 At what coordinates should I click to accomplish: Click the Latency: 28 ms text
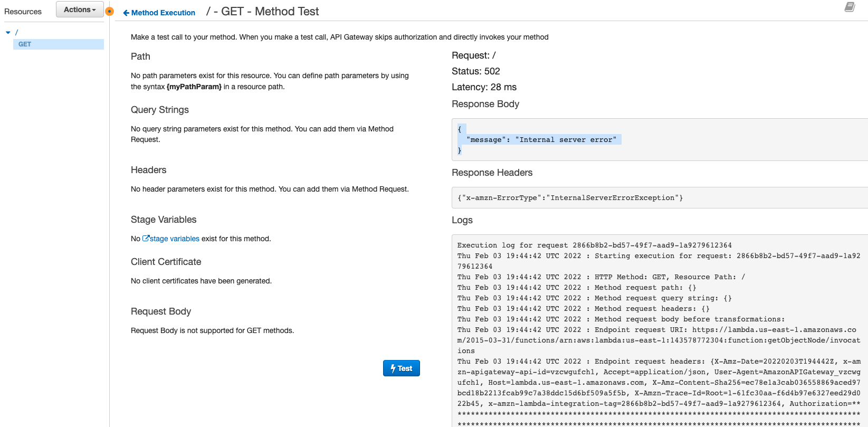(x=484, y=87)
